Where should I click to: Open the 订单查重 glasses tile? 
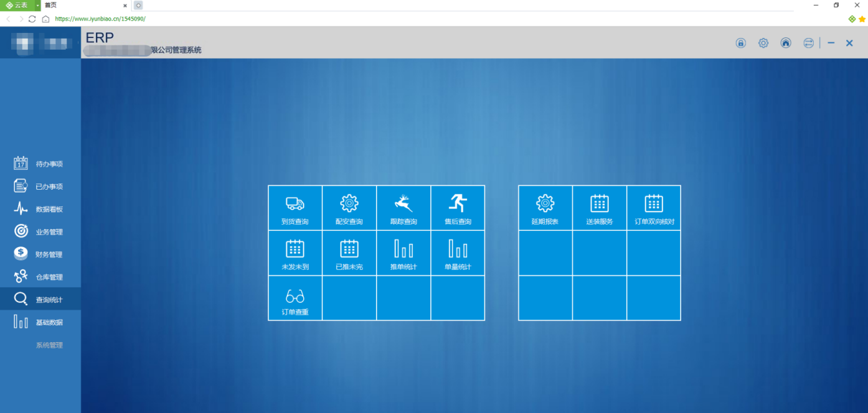(x=295, y=299)
